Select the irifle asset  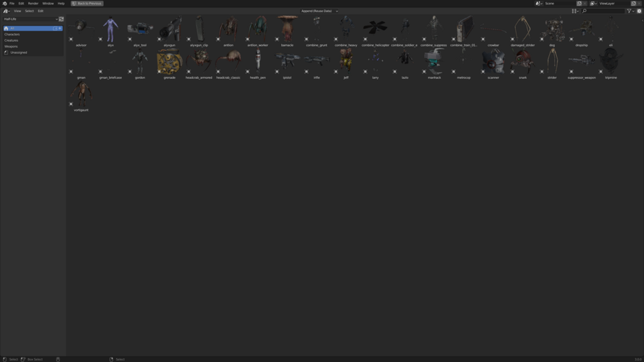pos(317,63)
